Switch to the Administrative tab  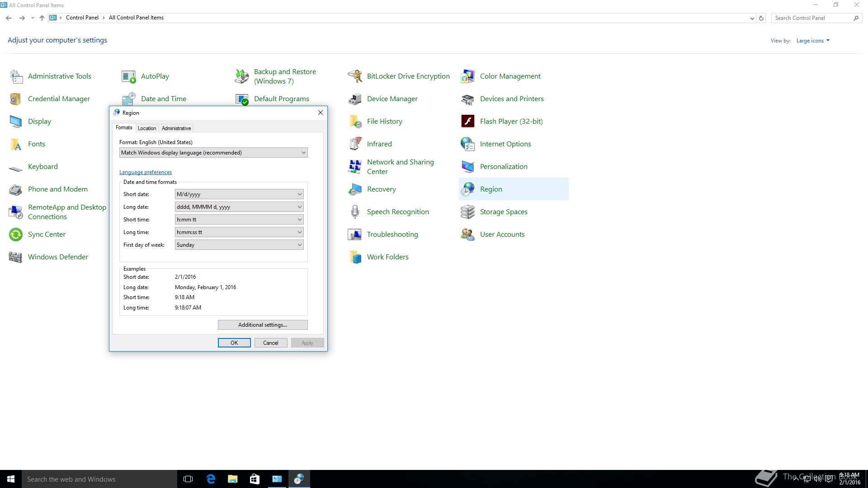[x=176, y=128]
